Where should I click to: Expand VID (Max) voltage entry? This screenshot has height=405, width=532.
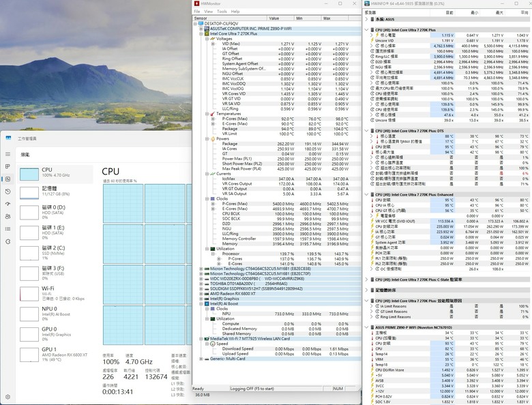213,44
